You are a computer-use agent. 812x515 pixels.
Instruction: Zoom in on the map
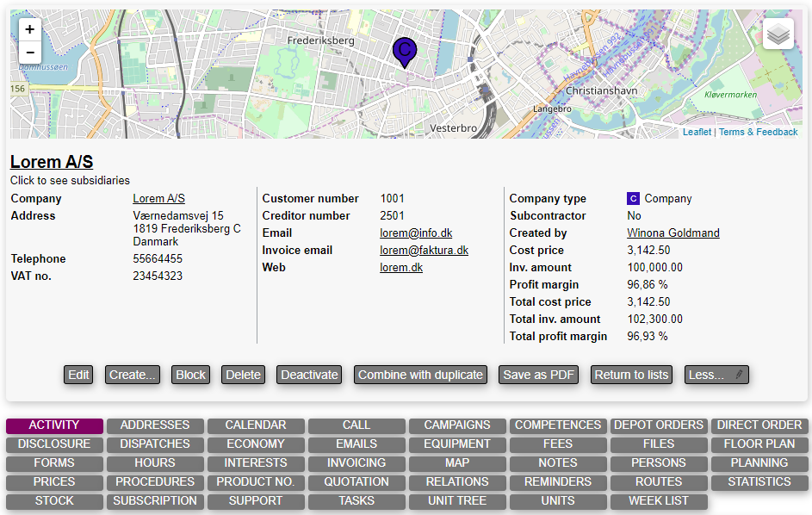point(30,29)
